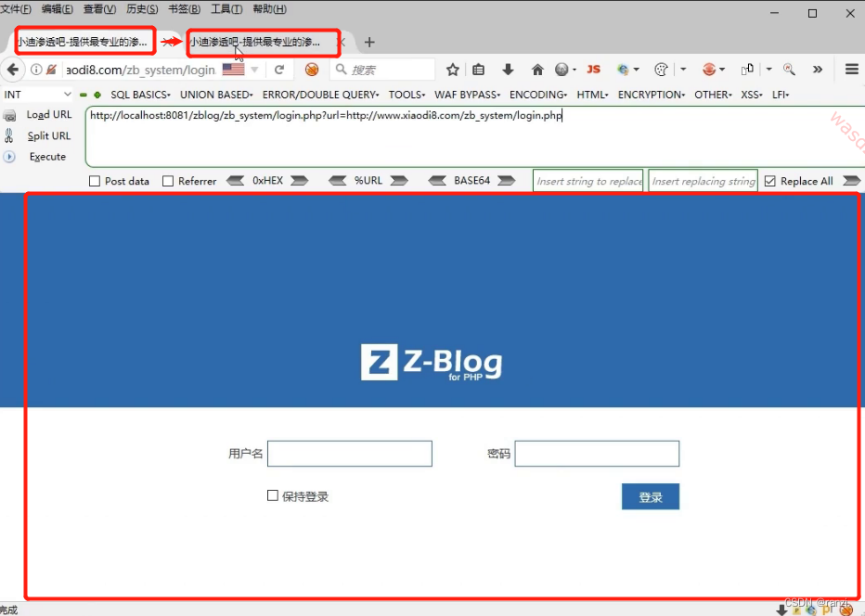Viewport: 865px width, 616px height.
Task: Open the 编辑(E) menu
Action: point(58,9)
